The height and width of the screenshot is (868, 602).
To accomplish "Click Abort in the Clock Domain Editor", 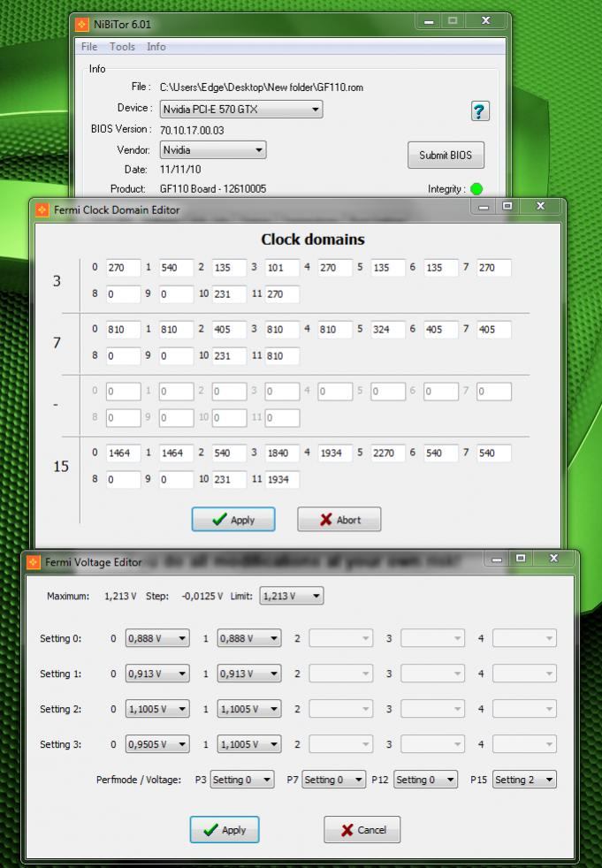I will tap(339, 520).
